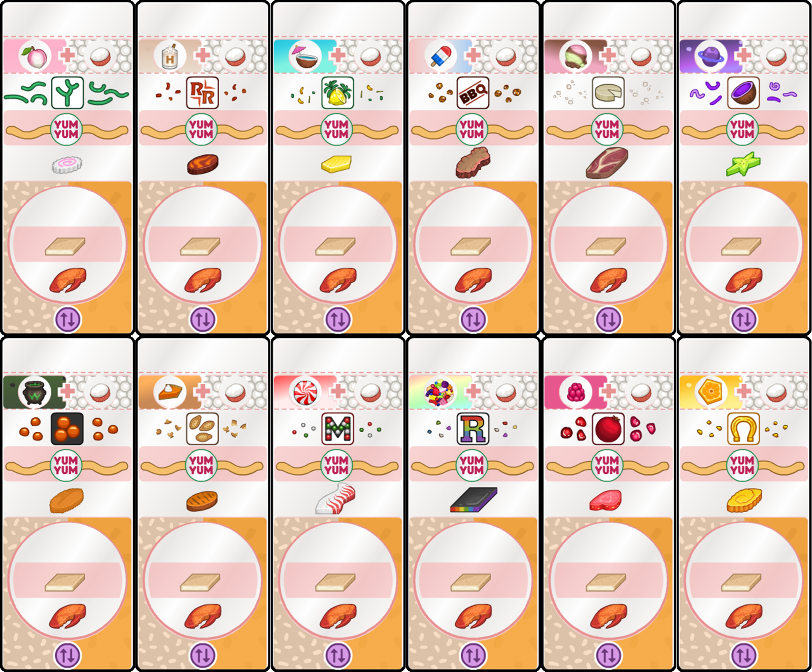The image size is (812, 672).
Task: Click the pumpkin pie slice icon
Action: 170,392
